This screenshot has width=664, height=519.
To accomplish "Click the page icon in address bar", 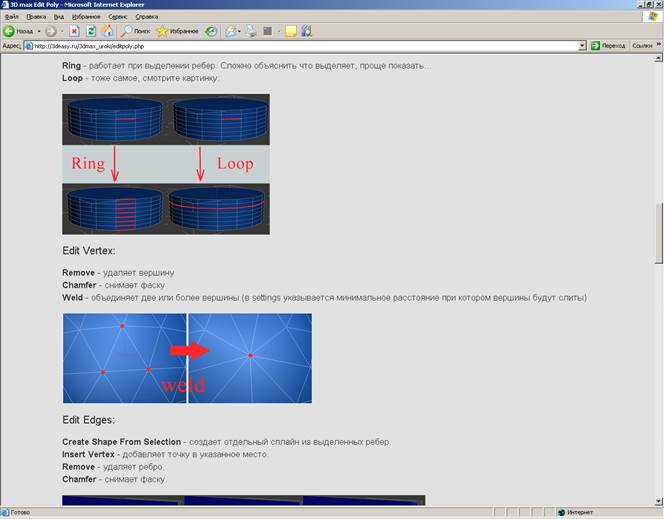I will (x=29, y=46).
